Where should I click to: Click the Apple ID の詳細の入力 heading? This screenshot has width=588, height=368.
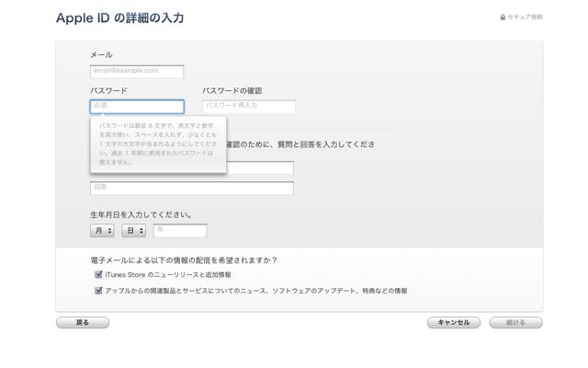[x=120, y=18]
